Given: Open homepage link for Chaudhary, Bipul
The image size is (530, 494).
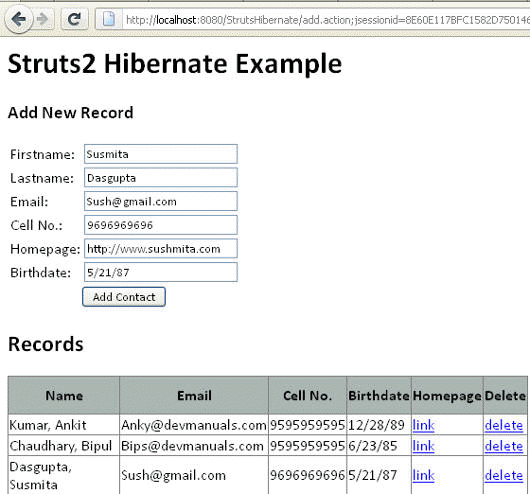Looking at the screenshot, I should click(x=424, y=446).
